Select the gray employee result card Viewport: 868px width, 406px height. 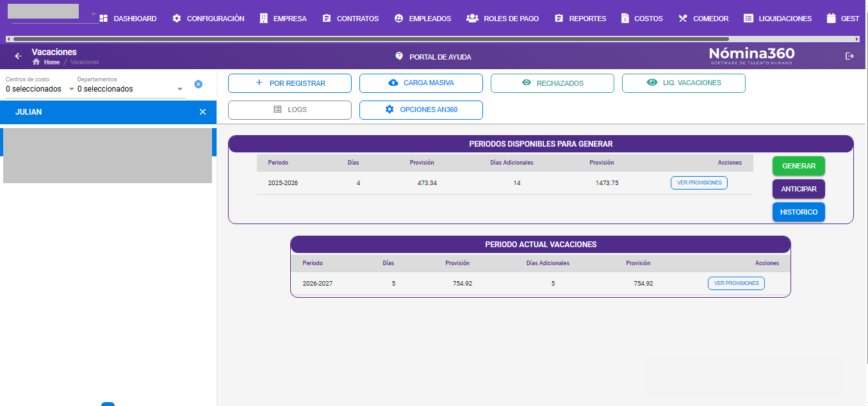click(108, 156)
